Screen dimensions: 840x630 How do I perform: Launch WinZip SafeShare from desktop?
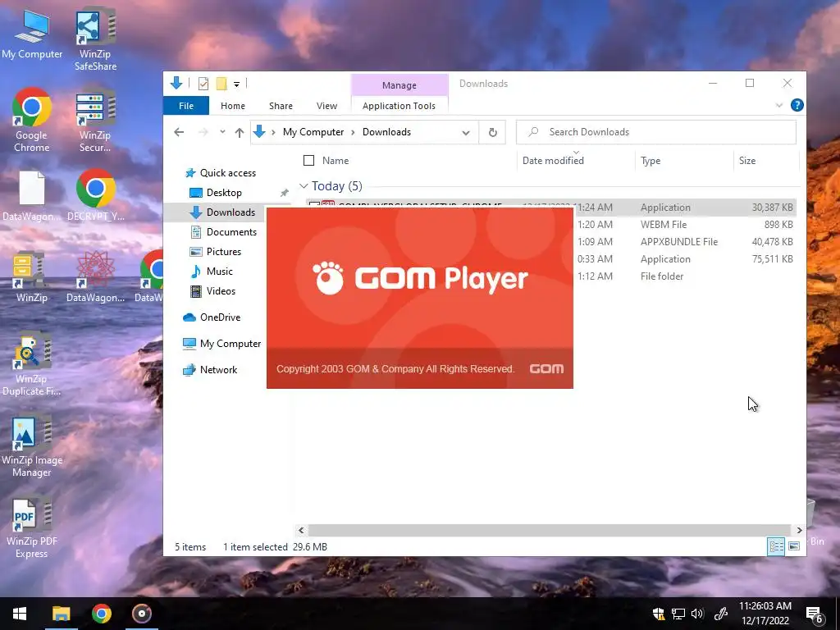(x=95, y=40)
